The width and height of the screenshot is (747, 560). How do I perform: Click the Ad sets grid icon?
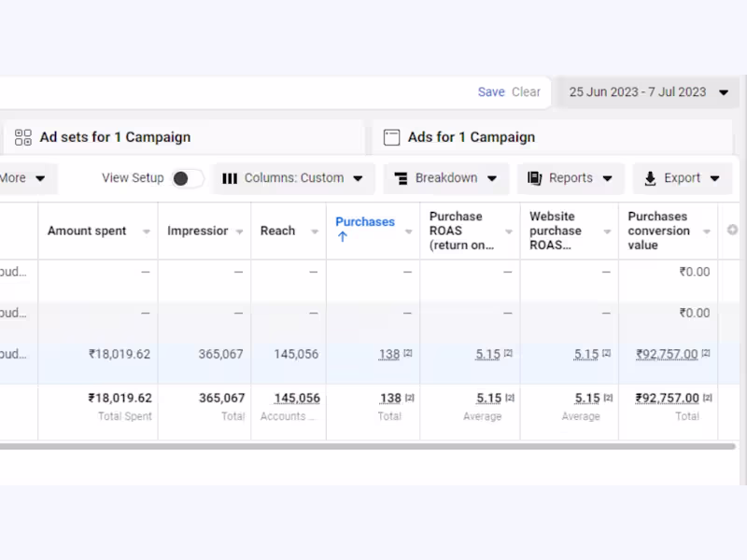[23, 137]
